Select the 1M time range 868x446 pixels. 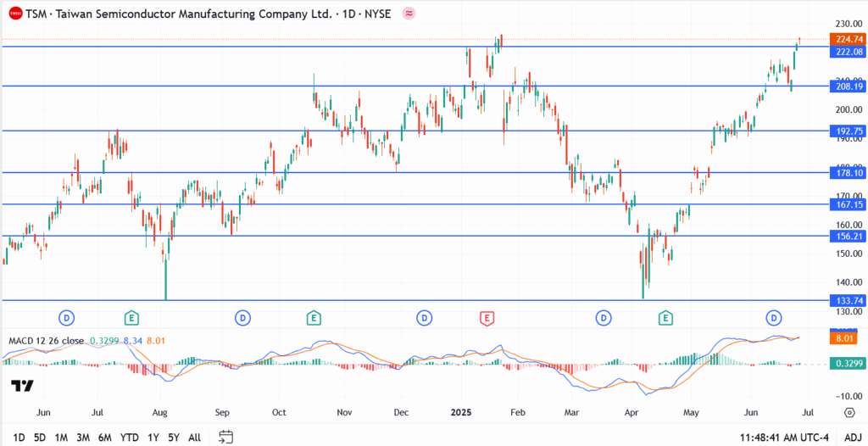click(x=61, y=438)
